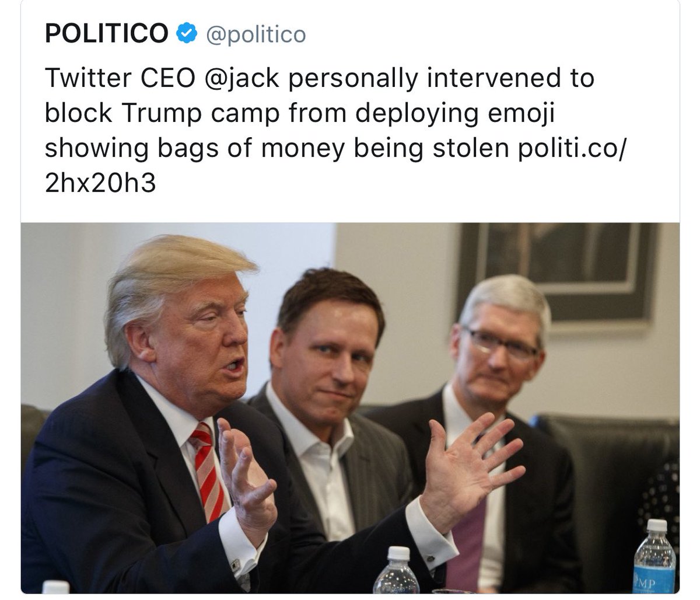Open the @politico handle
The width and height of the screenshot is (700, 600).
254,35
